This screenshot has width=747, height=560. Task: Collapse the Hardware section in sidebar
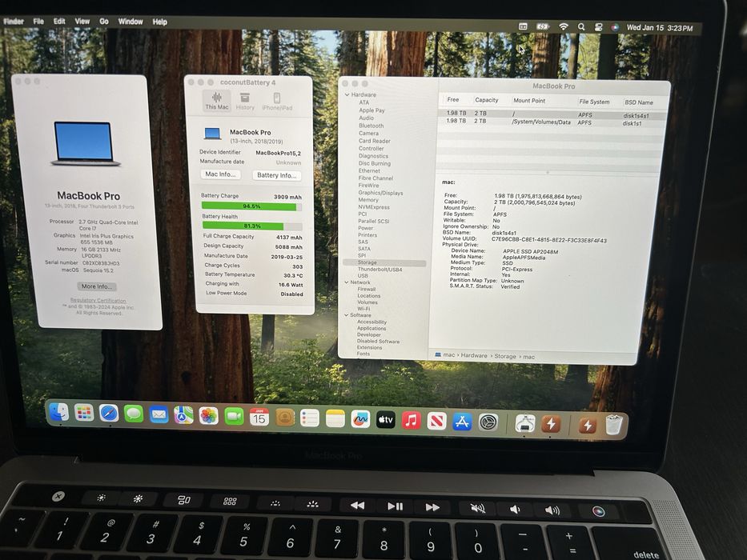(347, 94)
